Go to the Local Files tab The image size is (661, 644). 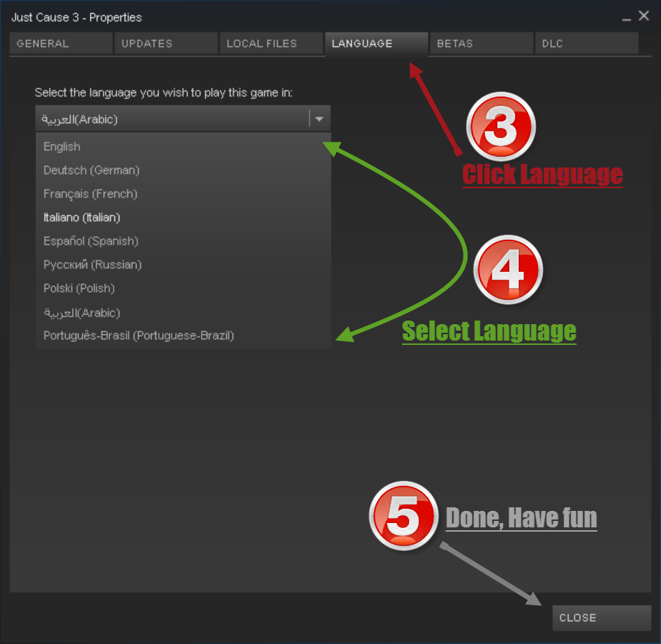[x=272, y=44]
